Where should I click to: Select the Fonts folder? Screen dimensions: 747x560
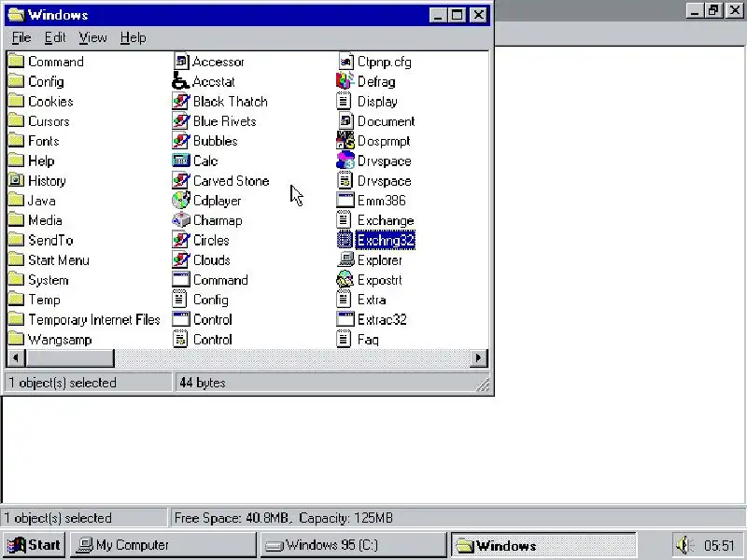tap(34, 141)
